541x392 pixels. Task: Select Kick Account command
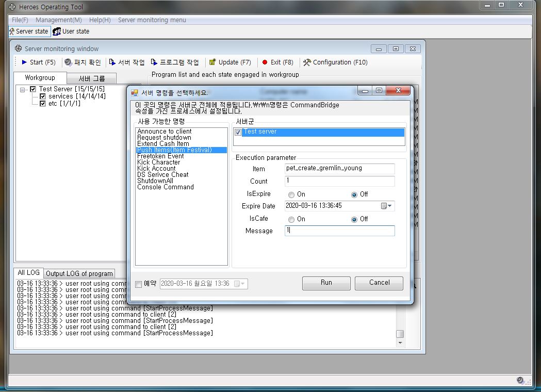pyautogui.click(x=156, y=169)
